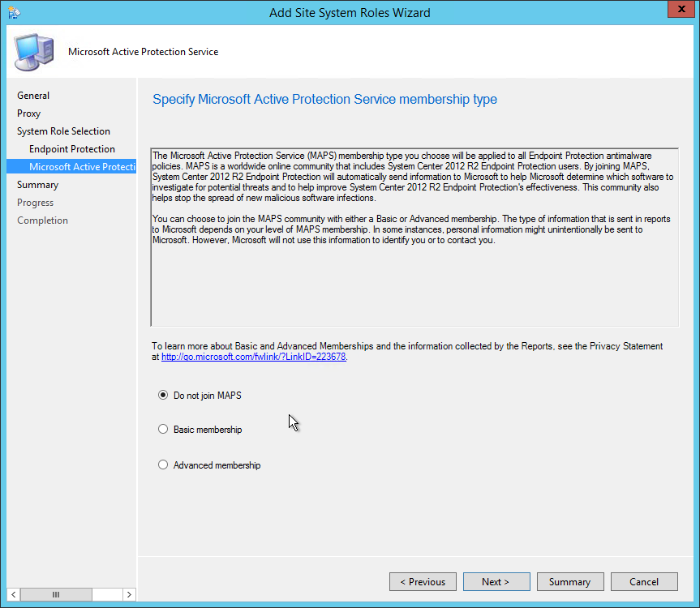Close the Add Site System Roles Wizard
The height and width of the screenshot is (608, 700).
click(681, 9)
